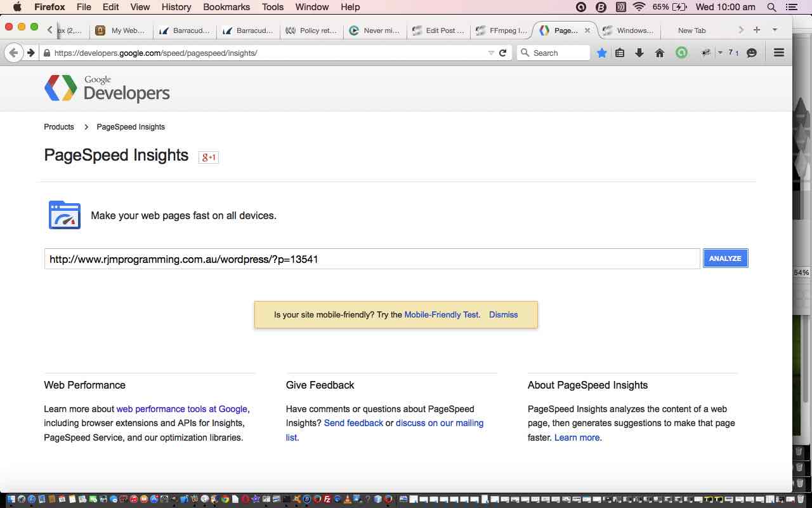
Task: Switch to the Policy ret... tab
Action: coord(311,30)
